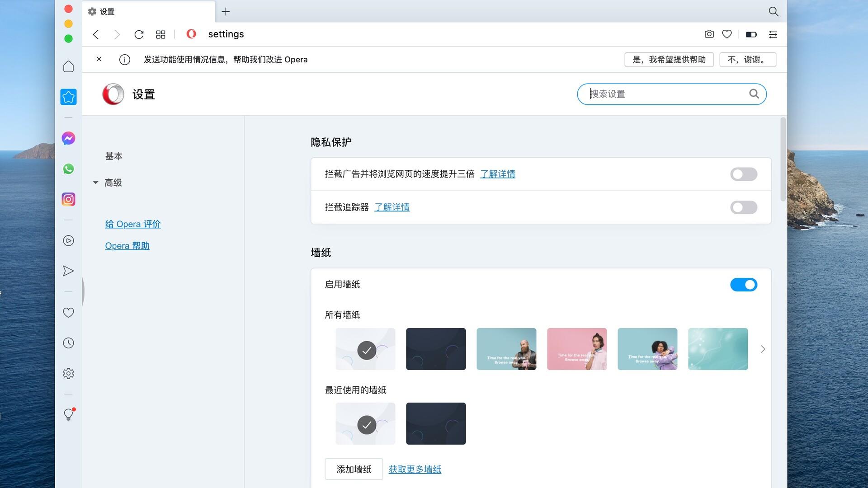The image size is (868, 488).
Task: Click the snapshot camera icon
Action: tap(709, 34)
